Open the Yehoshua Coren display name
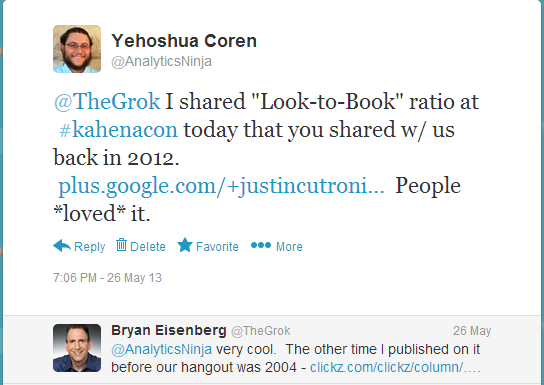 [x=184, y=41]
